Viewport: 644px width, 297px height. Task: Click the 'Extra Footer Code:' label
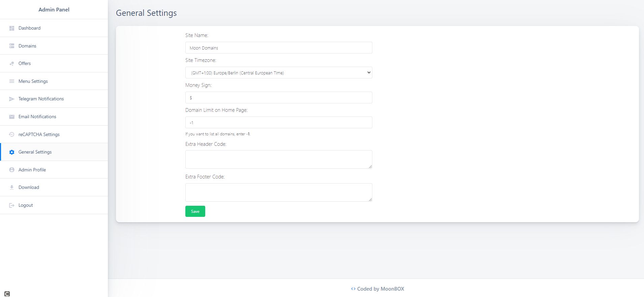[205, 177]
